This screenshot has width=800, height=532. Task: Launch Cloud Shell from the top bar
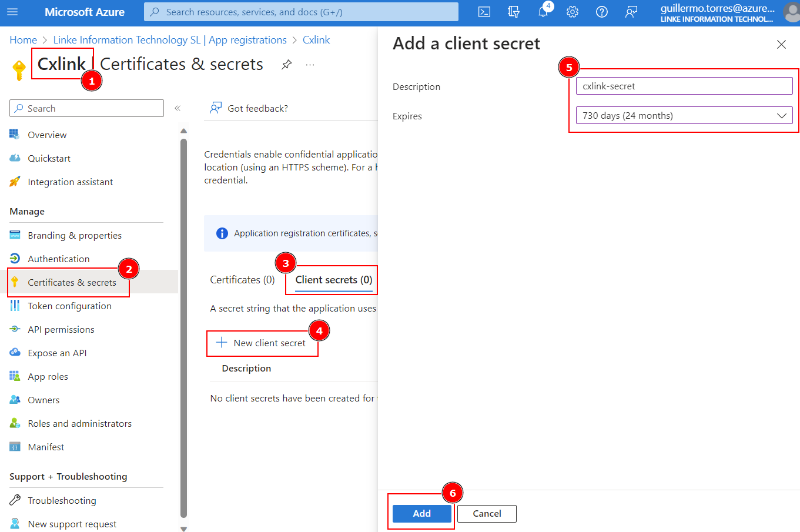pos(484,12)
